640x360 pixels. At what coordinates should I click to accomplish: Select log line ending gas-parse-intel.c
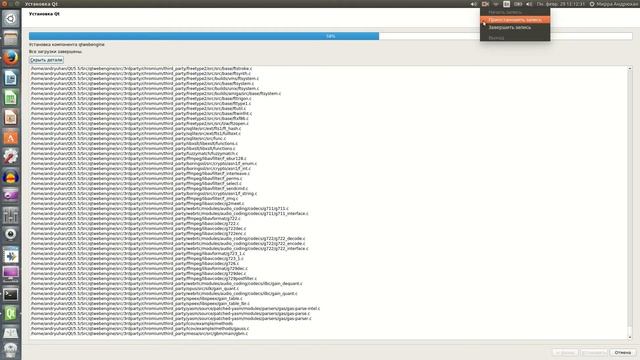pyautogui.click(x=175, y=309)
